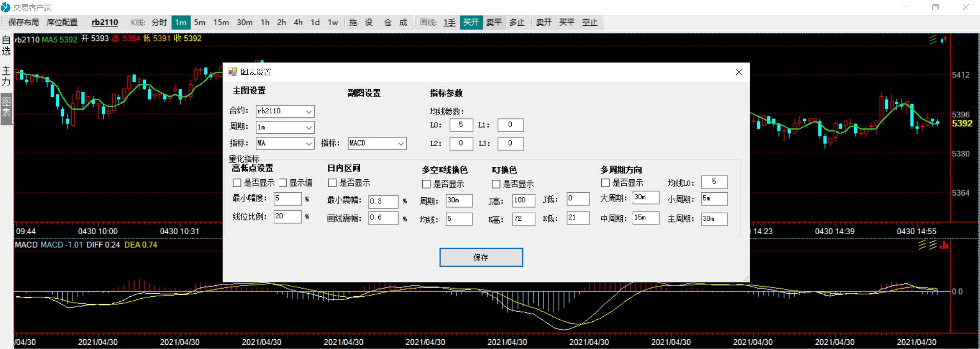The height and width of the screenshot is (349, 980).
Task: Toggle 高低点设置 是否显示 checkbox
Action: point(237,182)
